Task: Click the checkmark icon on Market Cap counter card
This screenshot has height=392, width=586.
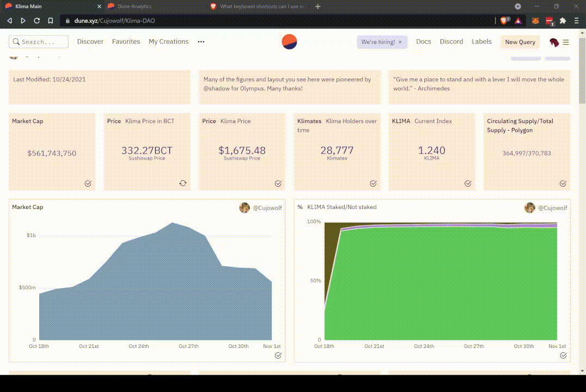Action: [88, 183]
